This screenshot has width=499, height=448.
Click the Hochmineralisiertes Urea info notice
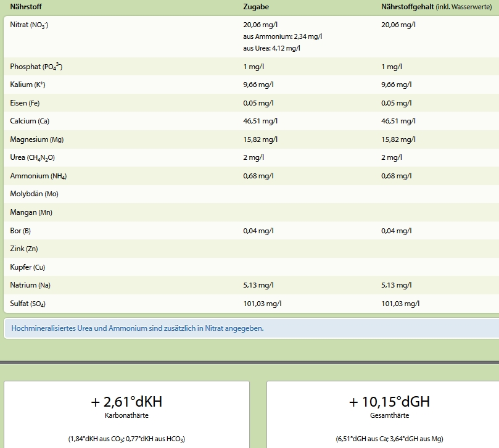[x=252, y=328]
